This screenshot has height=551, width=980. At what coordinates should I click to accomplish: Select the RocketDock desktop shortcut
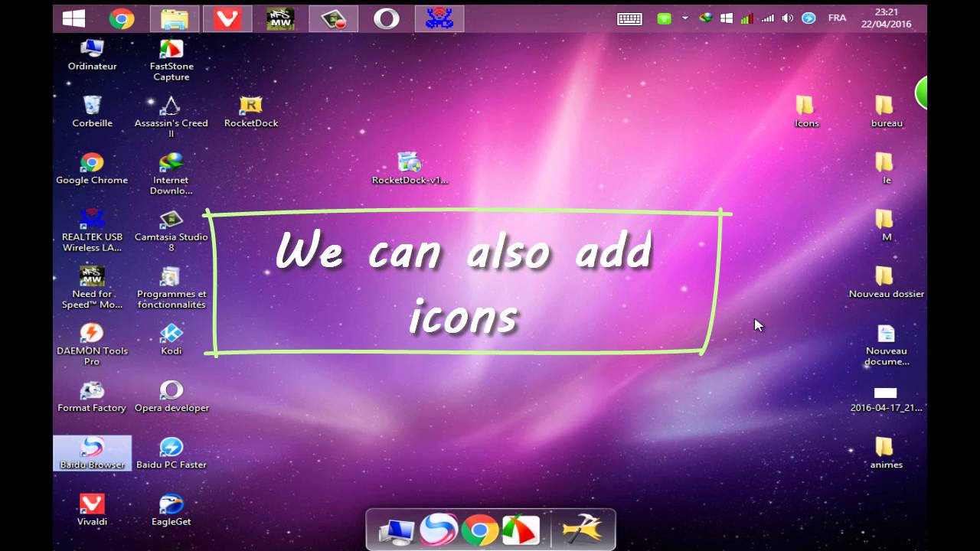tap(250, 111)
